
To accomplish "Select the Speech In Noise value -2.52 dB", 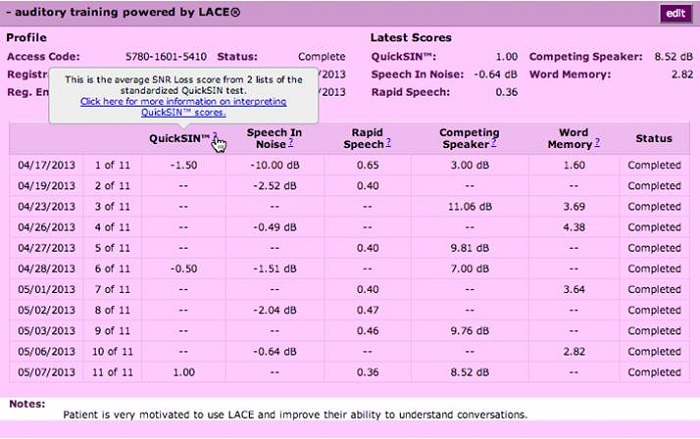I will pyautogui.click(x=275, y=186).
